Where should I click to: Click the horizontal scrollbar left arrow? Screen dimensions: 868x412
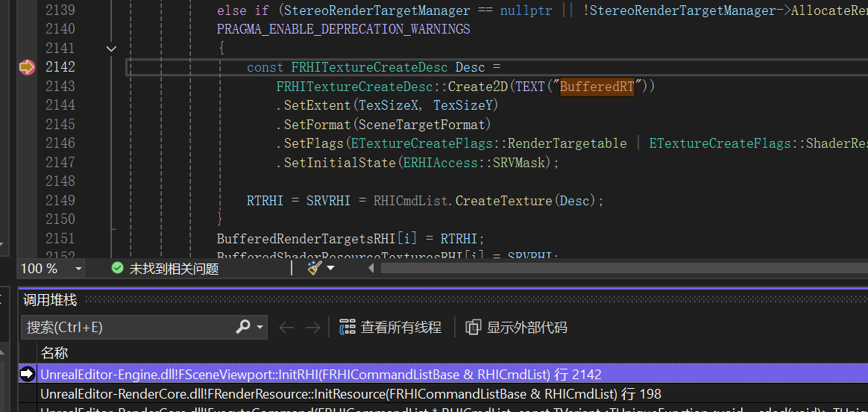[371, 269]
